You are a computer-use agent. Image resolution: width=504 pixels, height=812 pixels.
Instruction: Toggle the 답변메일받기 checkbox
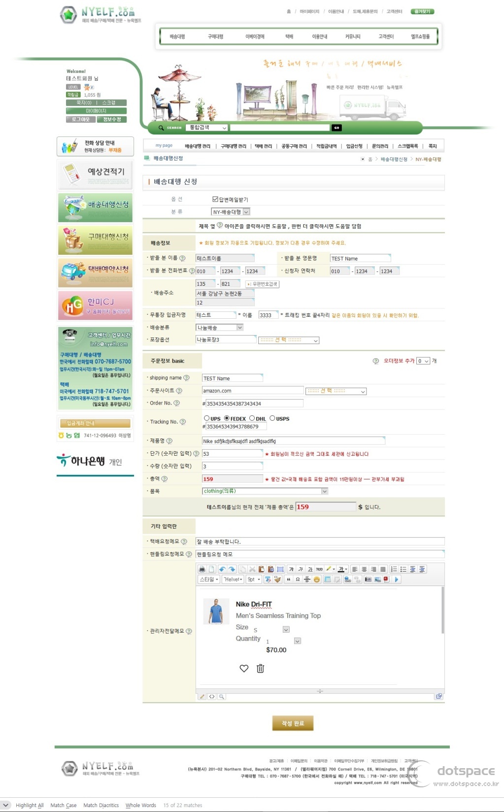pyautogui.click(x=215, y=199)
